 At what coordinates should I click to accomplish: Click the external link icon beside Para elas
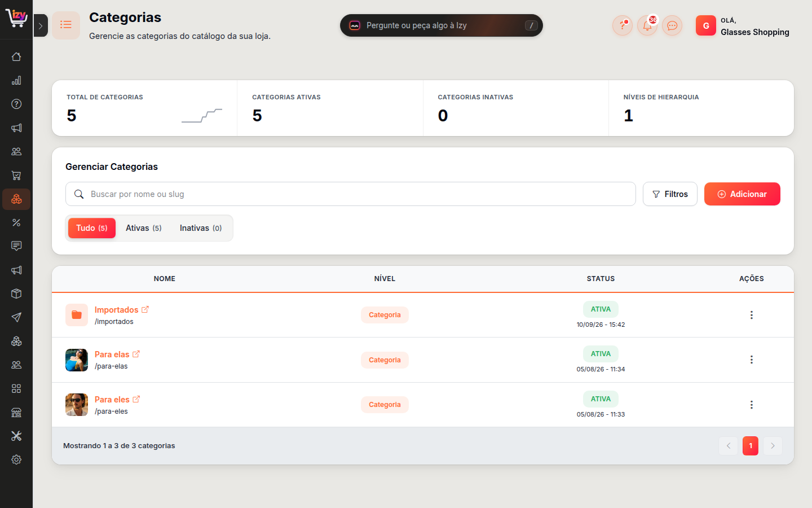point(136,354)
